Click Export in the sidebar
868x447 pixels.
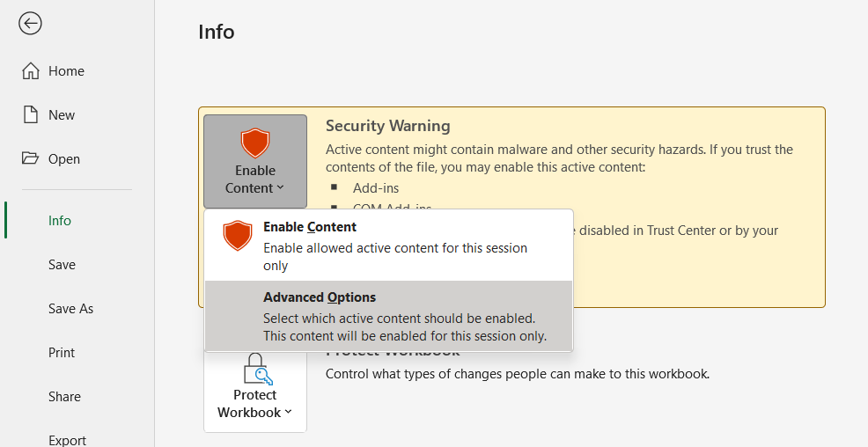point(67,440)
